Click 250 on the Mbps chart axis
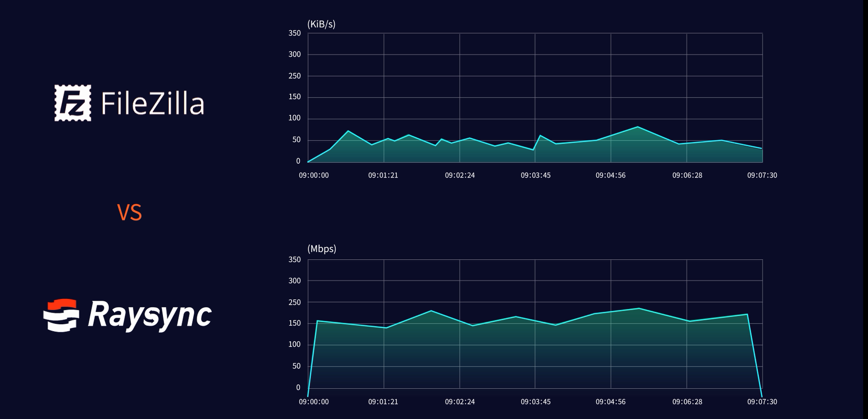 295,302
